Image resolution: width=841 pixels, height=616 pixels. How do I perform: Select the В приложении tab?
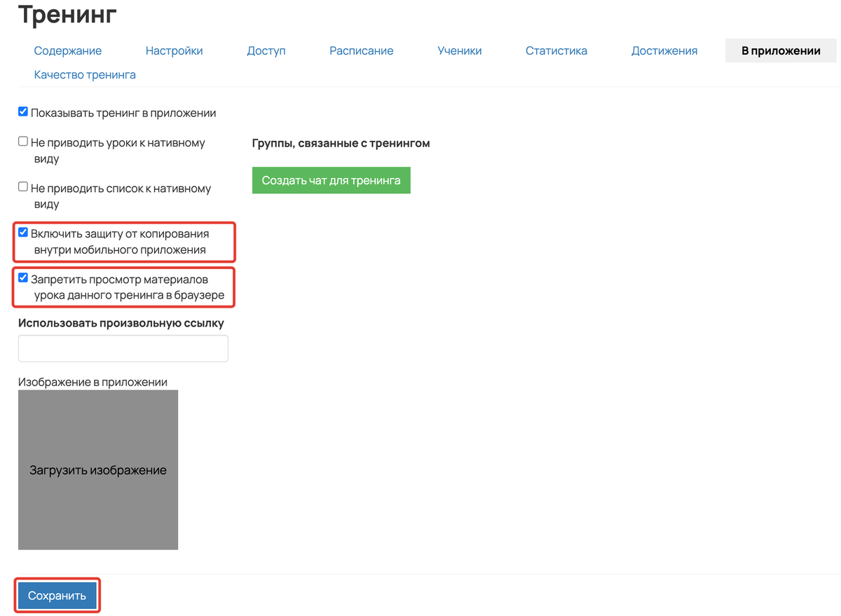click(x=781, y=50)
